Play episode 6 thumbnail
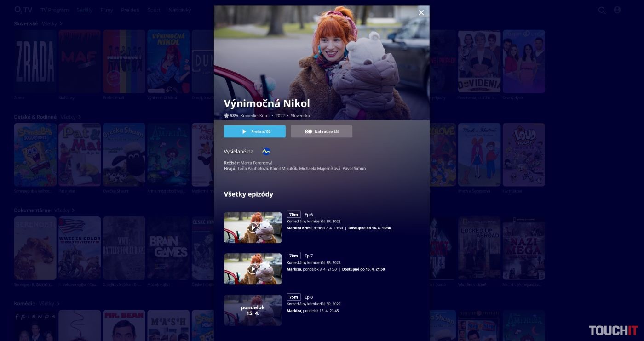The width and height of the screenshot is (644, 341). 253,227
